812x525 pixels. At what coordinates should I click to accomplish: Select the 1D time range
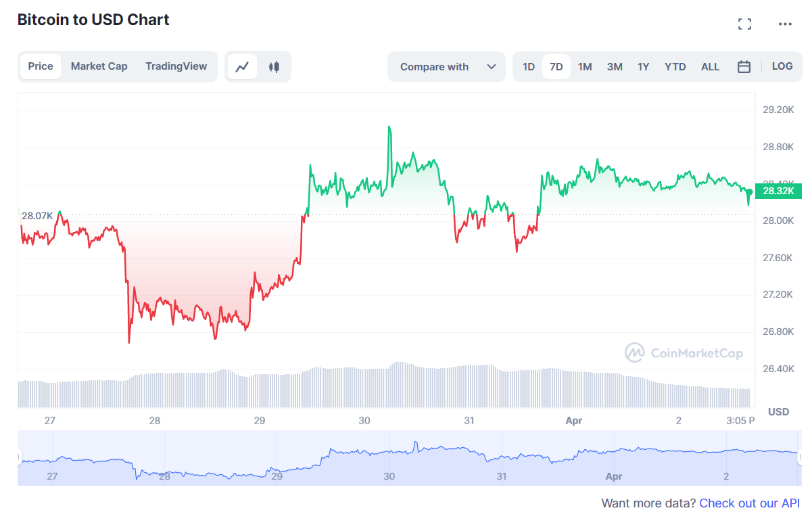[529, 66]
